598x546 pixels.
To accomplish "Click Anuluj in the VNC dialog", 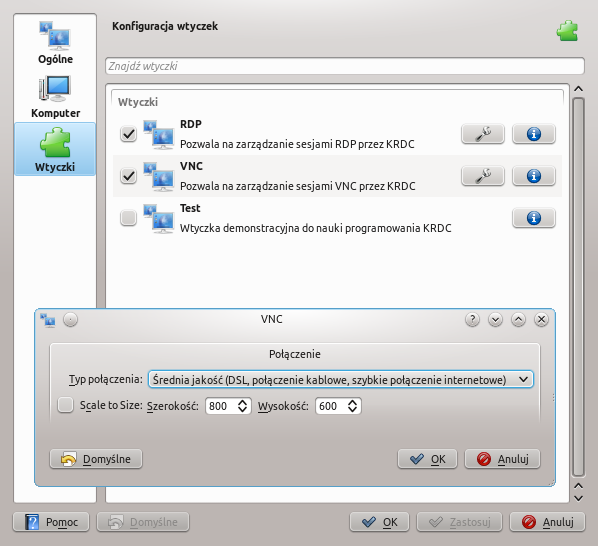I will click(x=502, y=459).
